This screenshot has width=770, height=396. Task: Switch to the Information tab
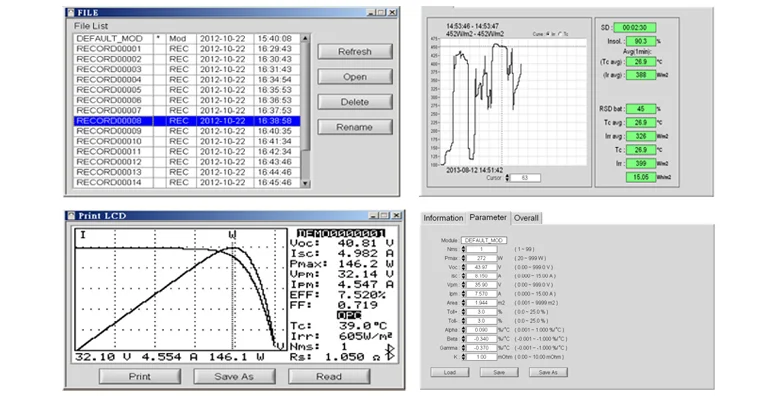tap(443, 218)
